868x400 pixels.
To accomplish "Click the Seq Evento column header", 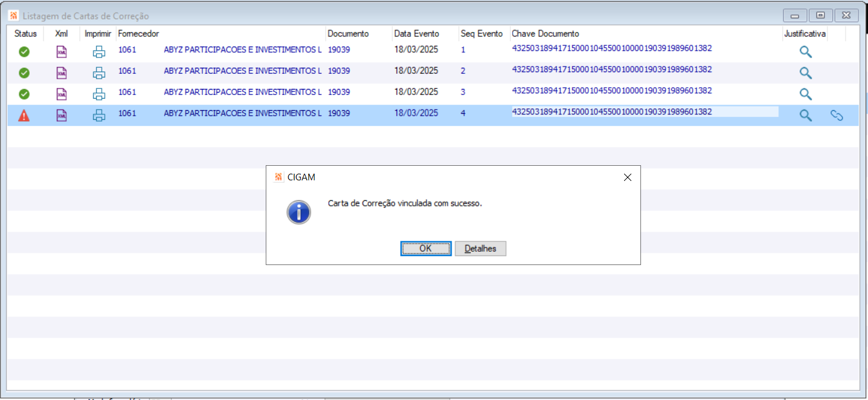I will pyautogui.click(x=482, y=34).
